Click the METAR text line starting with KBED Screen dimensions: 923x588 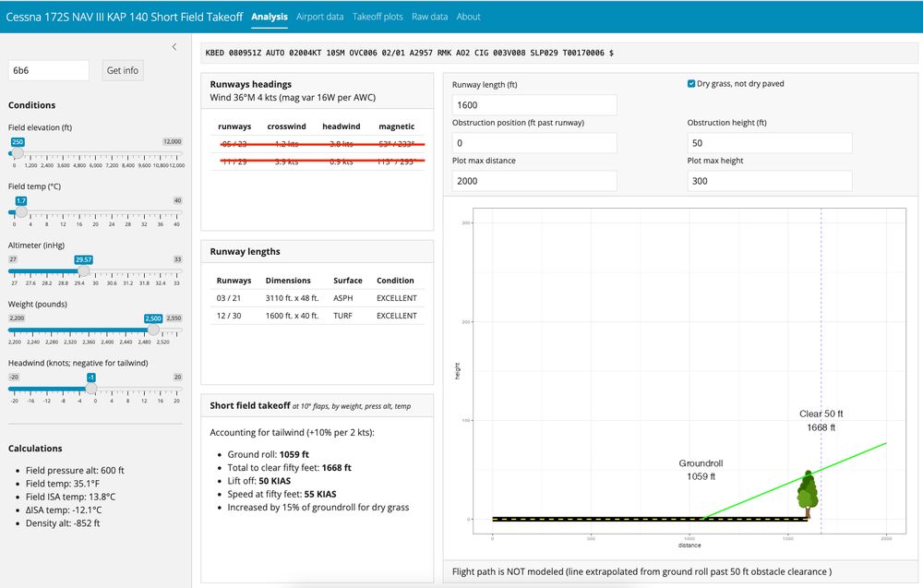pos(409,53)
